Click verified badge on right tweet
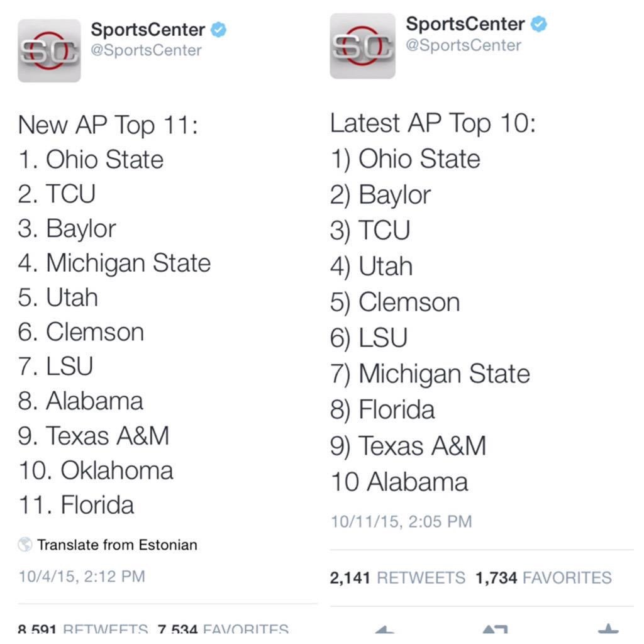Screen dimensions: 644x644 pos(538,24)
